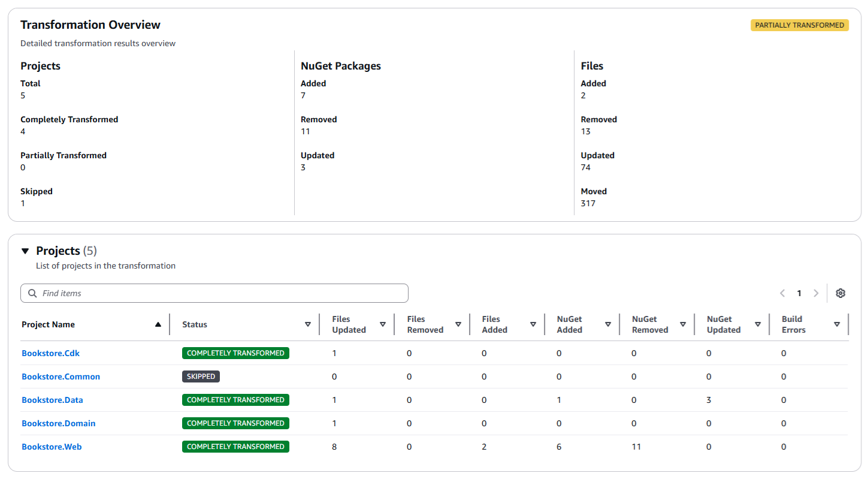Click the next page chevron arrow
The width and height of the screenshot is (868, 479).
(x=816, y=293)
